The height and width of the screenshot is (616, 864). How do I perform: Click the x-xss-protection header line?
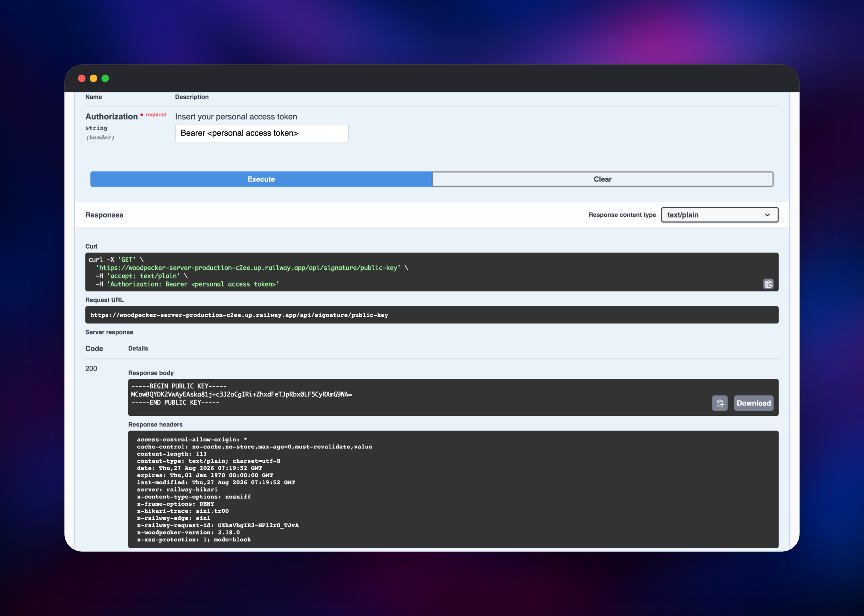click(194, 540)
